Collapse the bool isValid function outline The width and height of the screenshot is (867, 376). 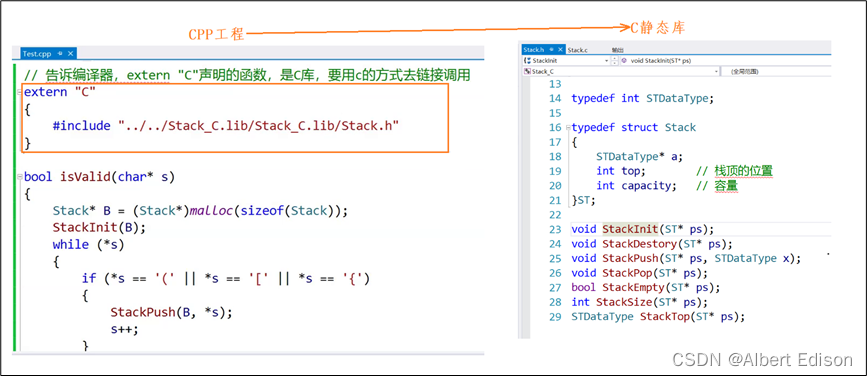pos(20,177)
